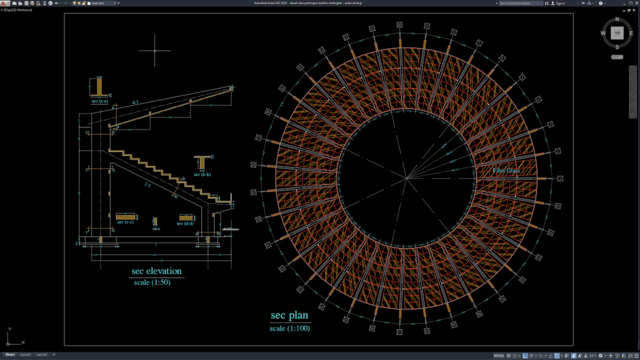
Task: Click in the keyword search input field
Action: click(x=521, y=3)
